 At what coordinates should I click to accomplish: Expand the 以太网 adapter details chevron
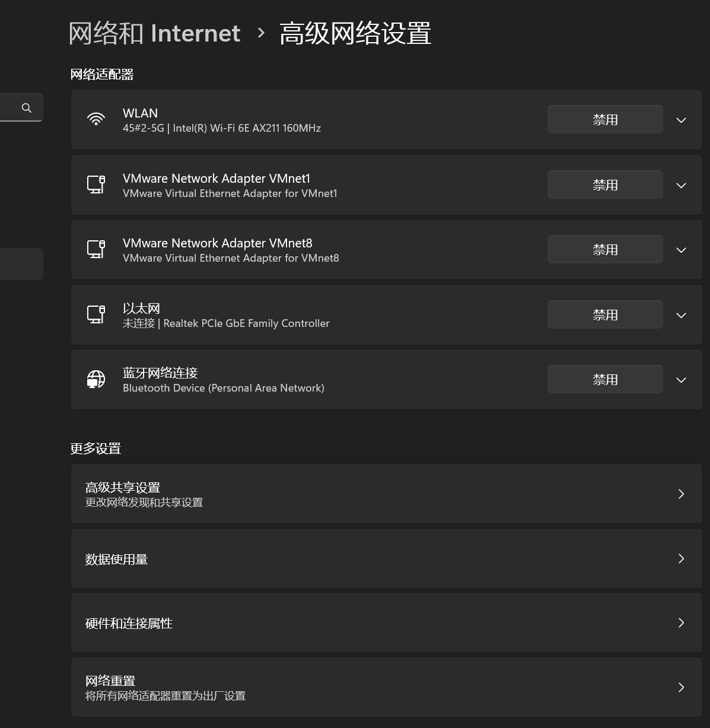pyautogui.click(x=681, y=315)
